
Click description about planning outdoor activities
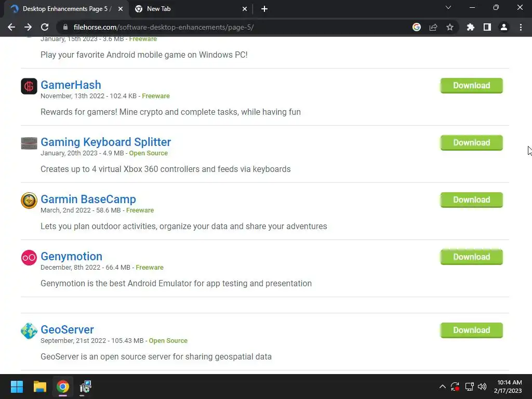[x=183, y=227]
